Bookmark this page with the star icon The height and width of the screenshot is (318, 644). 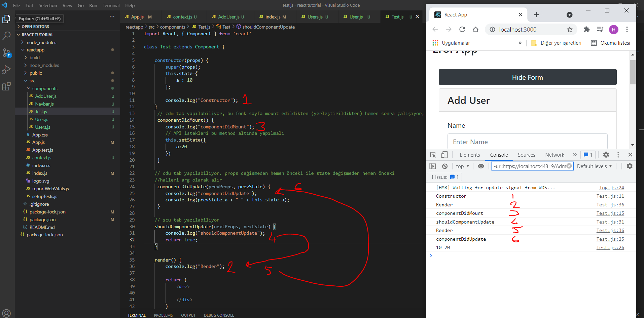pos(570,30)
